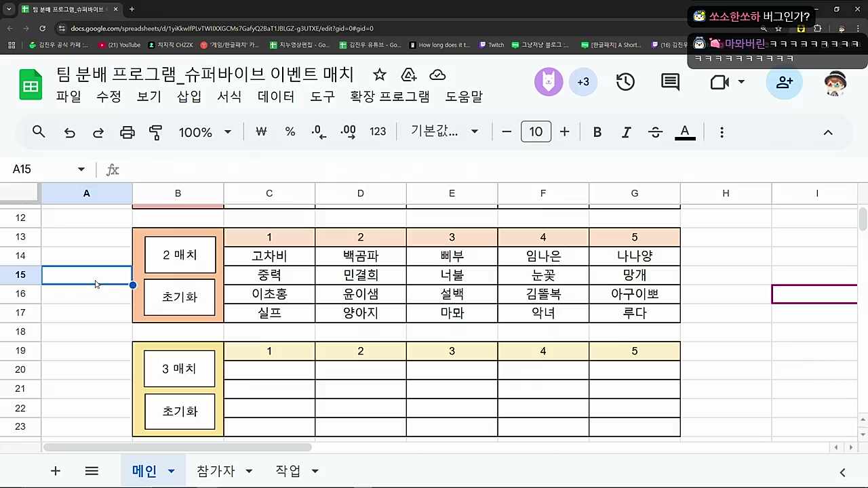Click the 3 매치 button

click(180, 369)
